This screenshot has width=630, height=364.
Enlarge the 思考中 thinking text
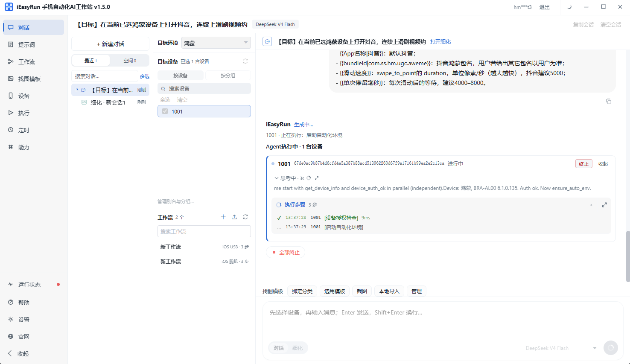point(317,178)
